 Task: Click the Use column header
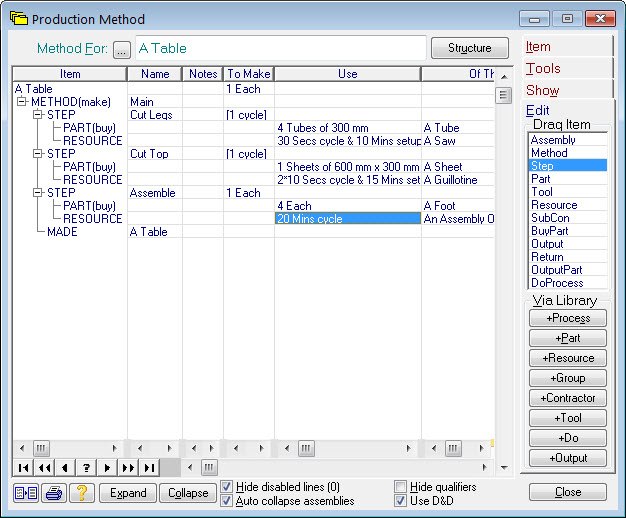coord(347,74)
